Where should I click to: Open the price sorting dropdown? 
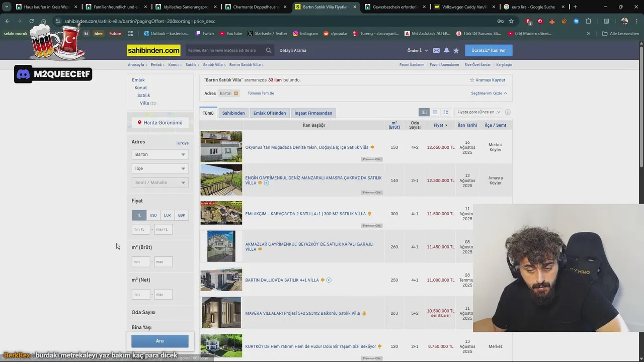tap(478, 112)
